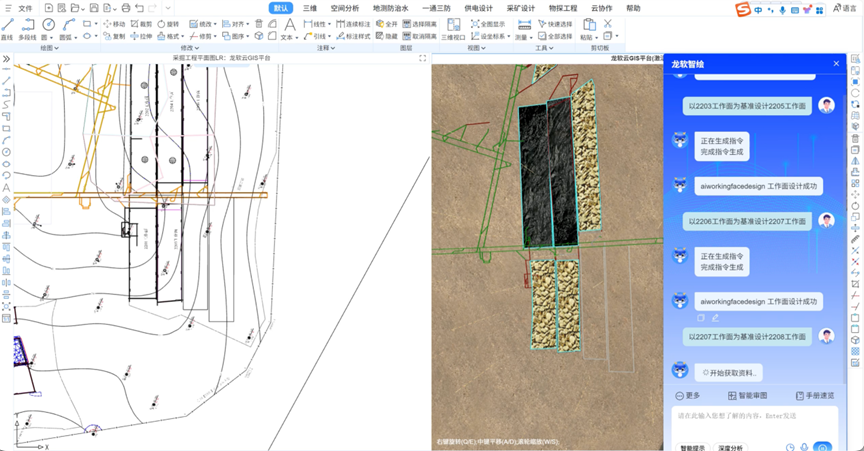Click the 深度分析 button in chat
This screenshot has width=864, height=451.
click(x=730, y=447)
